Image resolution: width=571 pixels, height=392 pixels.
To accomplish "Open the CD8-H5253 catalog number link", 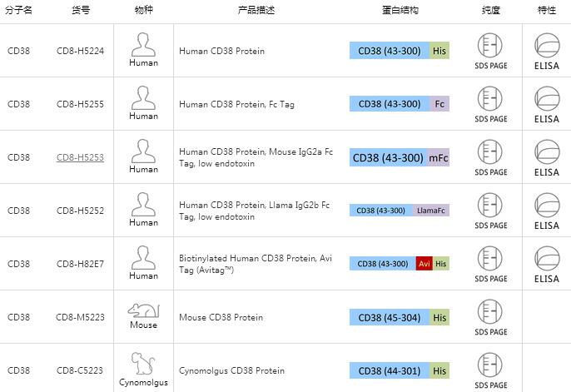I will pyautogui.click(x=80, y=157).
